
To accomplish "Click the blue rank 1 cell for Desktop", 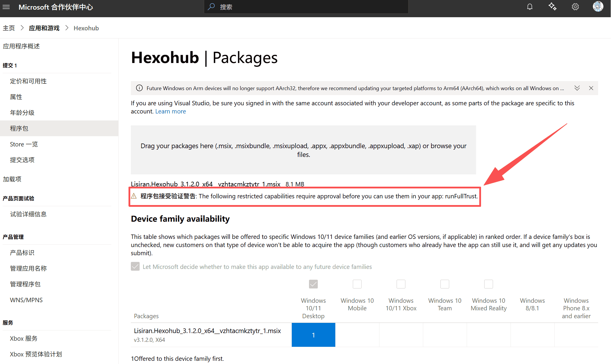I will coord(313,335).
